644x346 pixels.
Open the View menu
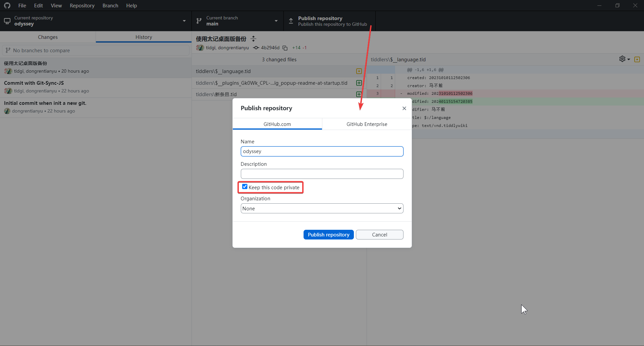click(x=56, y=5)
